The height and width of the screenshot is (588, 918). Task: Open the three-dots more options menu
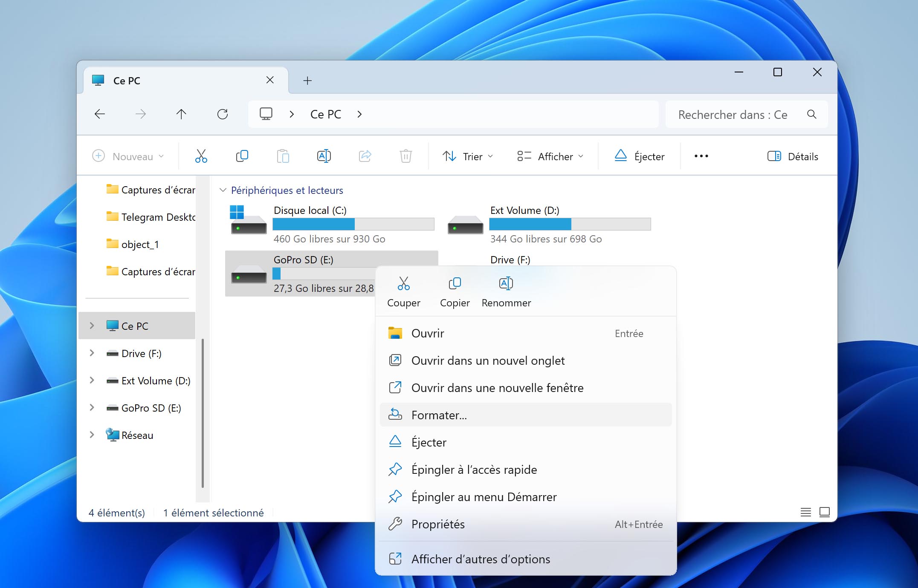[701, 156]
